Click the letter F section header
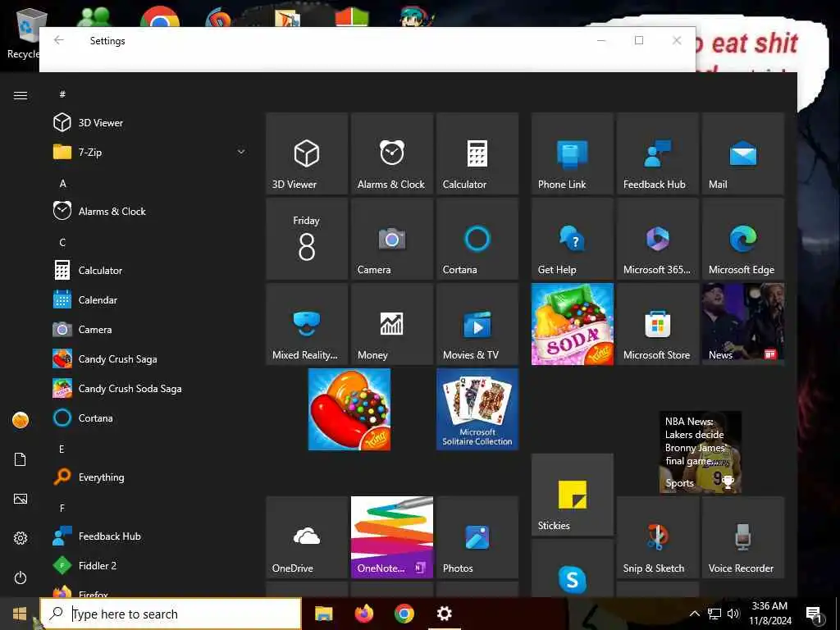Screen dimensions: 840x630 pos(62,508)
